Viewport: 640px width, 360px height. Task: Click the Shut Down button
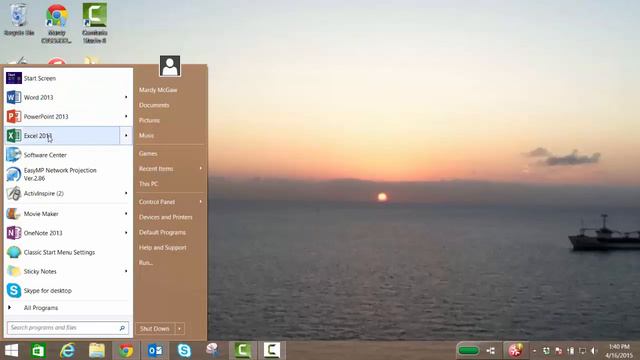(155, 329)
